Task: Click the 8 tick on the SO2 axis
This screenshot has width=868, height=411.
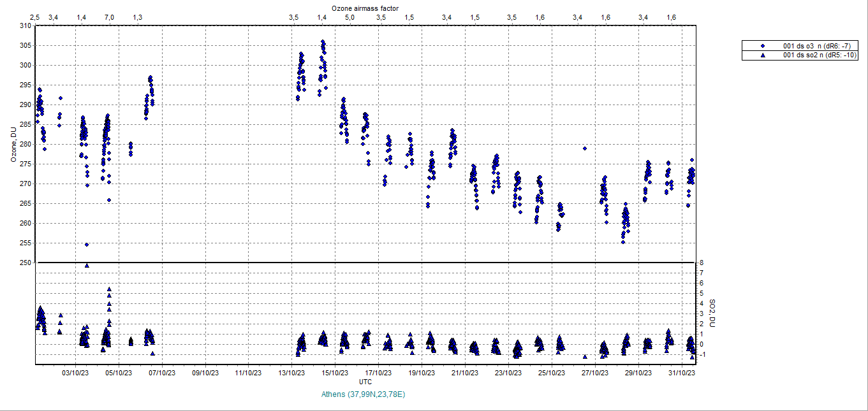Action: point(701,263)
